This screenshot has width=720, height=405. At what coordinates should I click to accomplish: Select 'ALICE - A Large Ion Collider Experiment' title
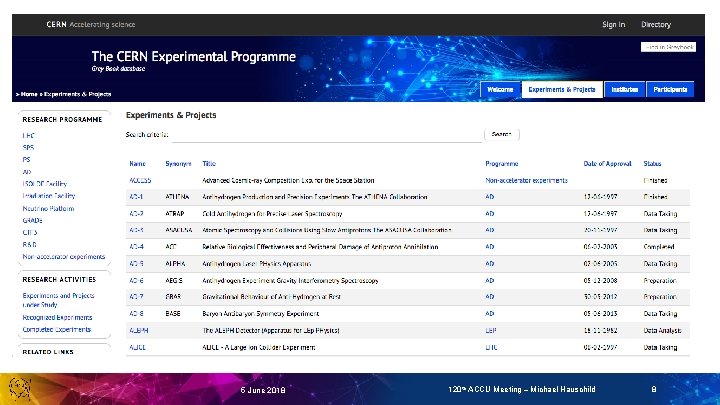[x=259, y=348]
